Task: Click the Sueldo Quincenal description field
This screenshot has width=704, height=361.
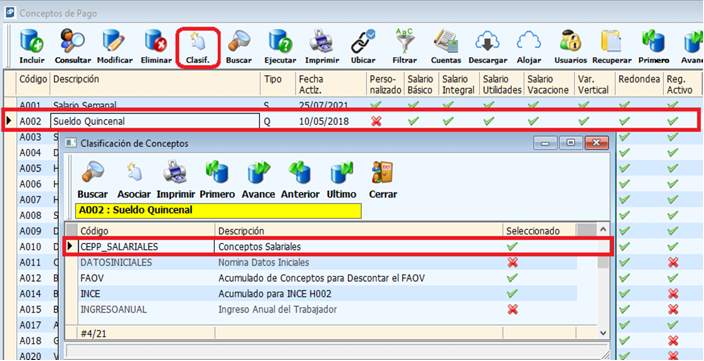Action: (155, 121)
